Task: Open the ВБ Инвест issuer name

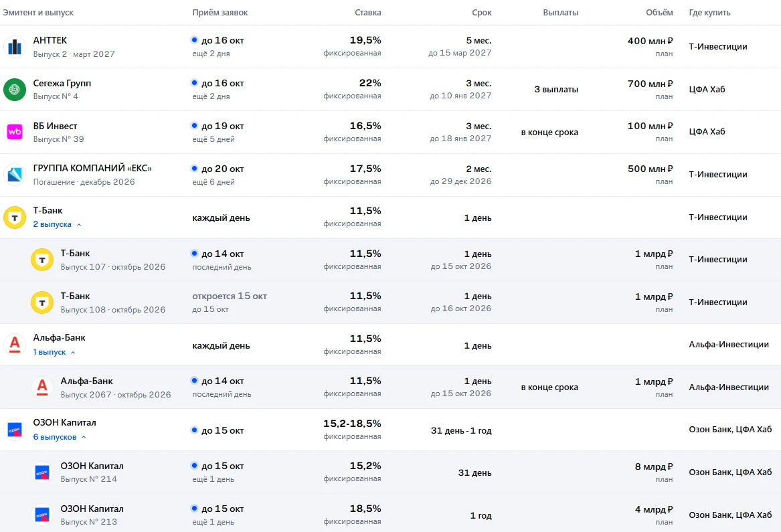Action: pos(56,126)
